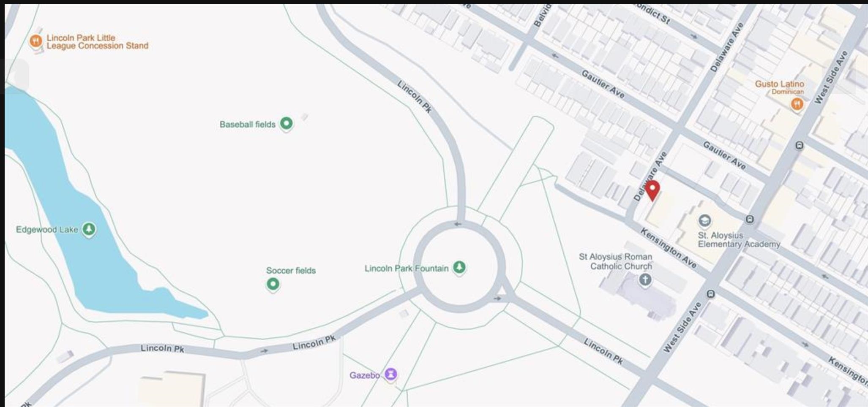
Task: Click the Soccer fields text label
Action: (x=291, y=271)
